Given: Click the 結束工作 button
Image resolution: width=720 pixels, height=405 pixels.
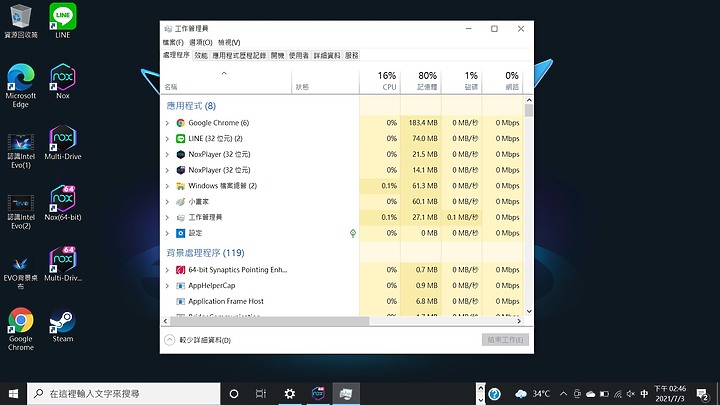Looking at the screenshot, I should [505, 340].
